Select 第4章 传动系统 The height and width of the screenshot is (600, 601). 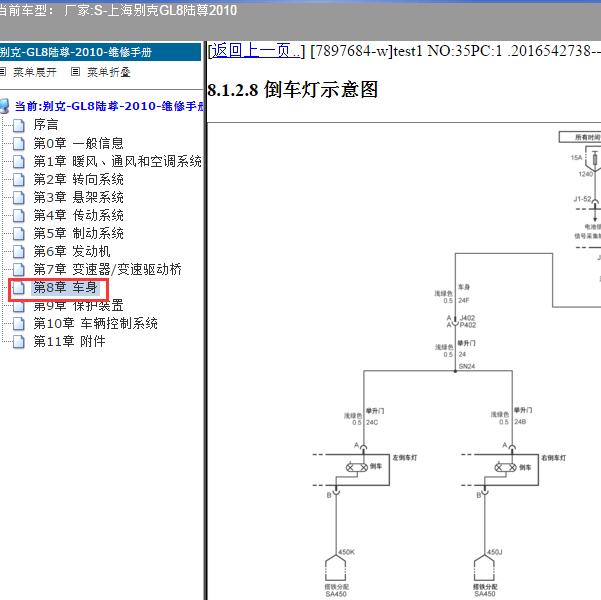pyautogui.click(x=79, y=215)
